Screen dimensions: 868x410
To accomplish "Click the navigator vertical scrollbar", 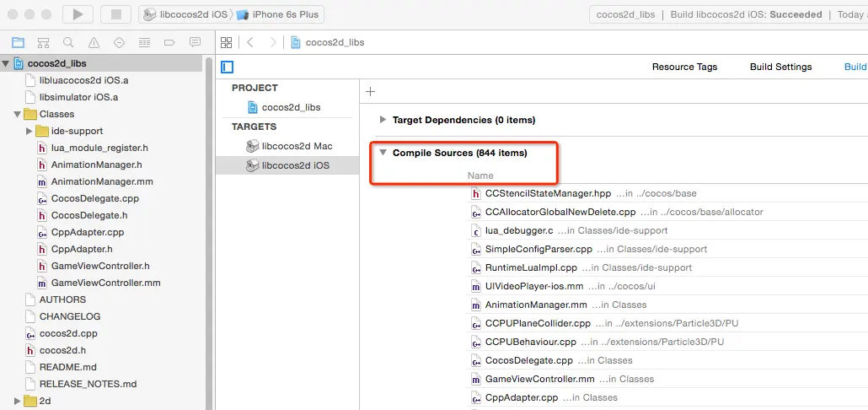I will coord(209,233).
